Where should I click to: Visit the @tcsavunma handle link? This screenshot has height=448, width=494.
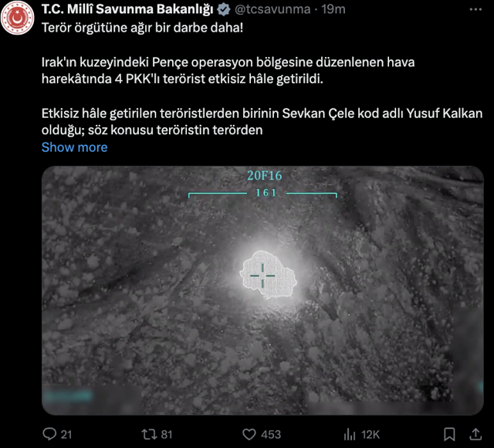[272, 10]
